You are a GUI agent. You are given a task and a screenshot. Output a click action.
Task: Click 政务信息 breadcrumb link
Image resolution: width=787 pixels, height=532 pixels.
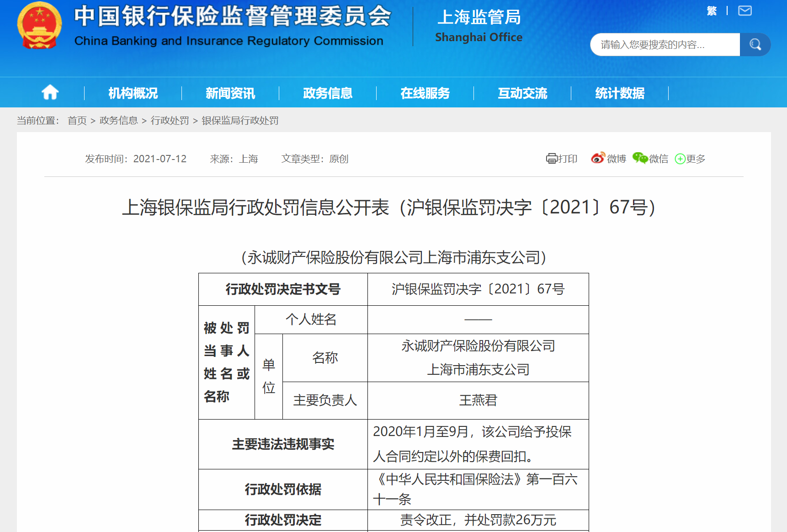tap(119, 120)
